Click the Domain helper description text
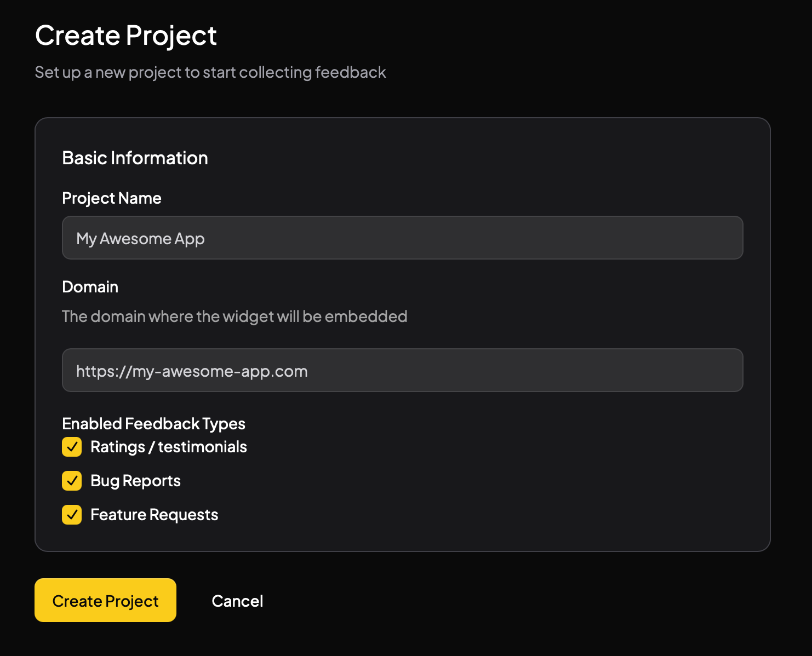This screenshot has height=656, width=812. 235,316
